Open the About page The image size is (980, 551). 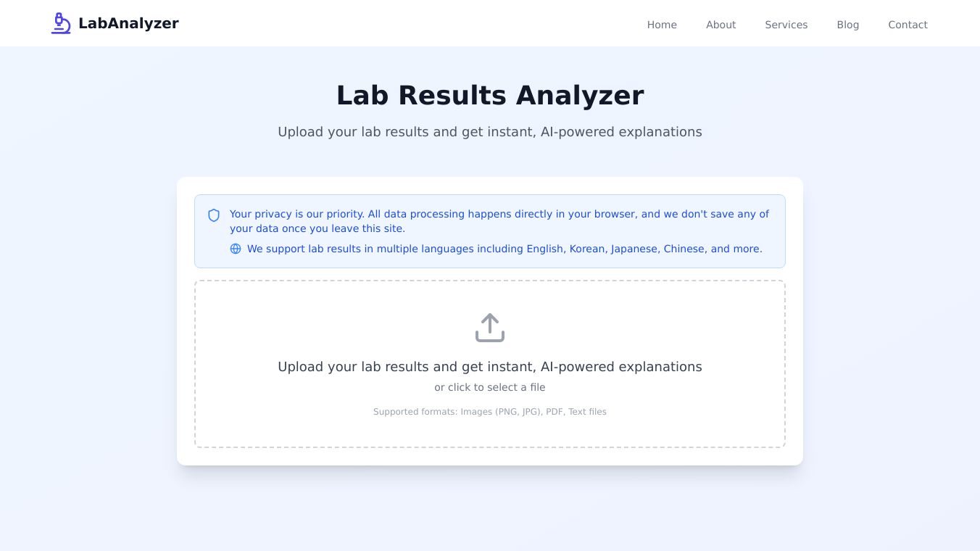[721, 25]
